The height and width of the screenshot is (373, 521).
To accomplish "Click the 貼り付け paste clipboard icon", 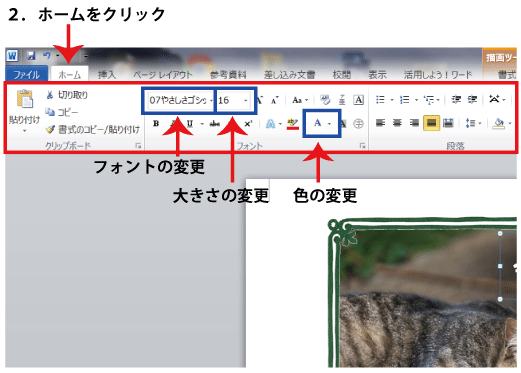I will point(25,99).
